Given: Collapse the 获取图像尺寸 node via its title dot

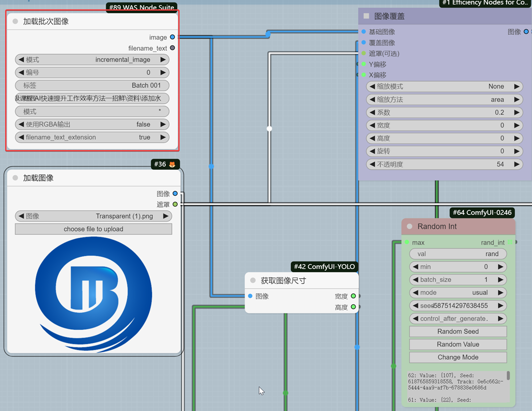Looking at the screenshot, I should click(253, 280).
